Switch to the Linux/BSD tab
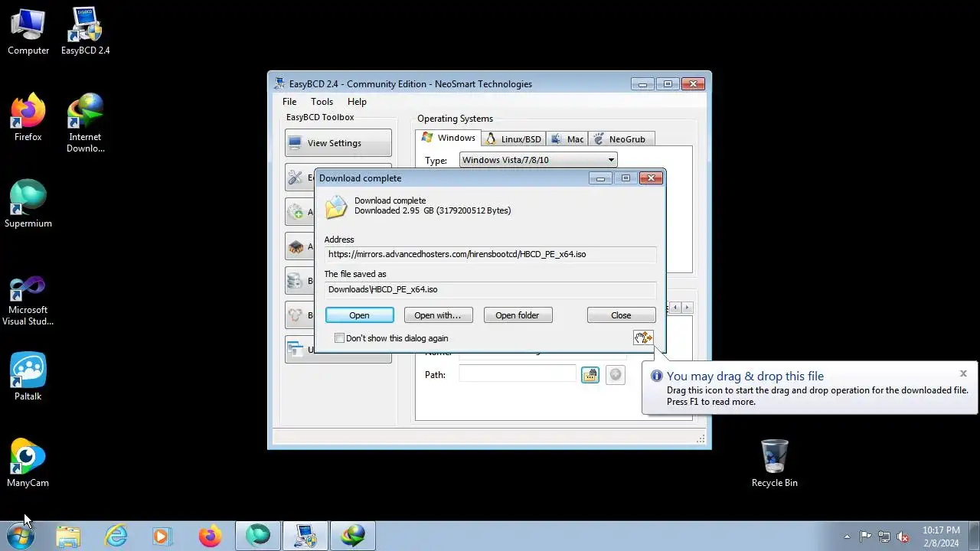This screenshot has height=551, width=980. click(x=514, y=139)
